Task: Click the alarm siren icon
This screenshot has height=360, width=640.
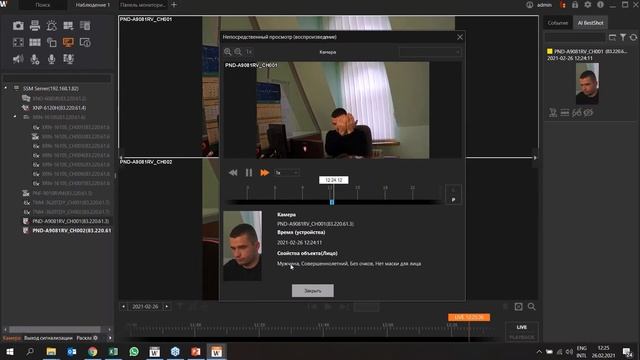Action: tap(51, 26)
